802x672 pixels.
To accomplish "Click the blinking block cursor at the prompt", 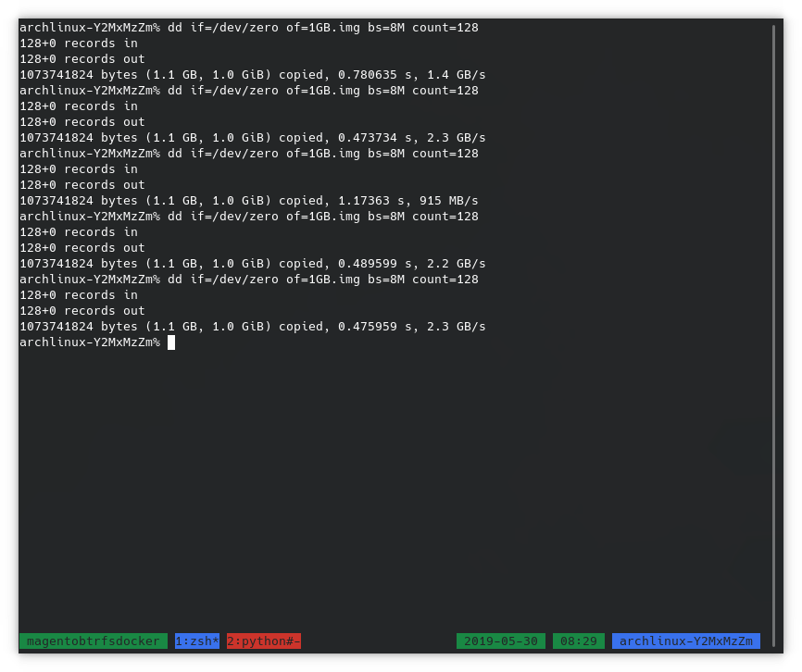I will (x=171, y=342).
